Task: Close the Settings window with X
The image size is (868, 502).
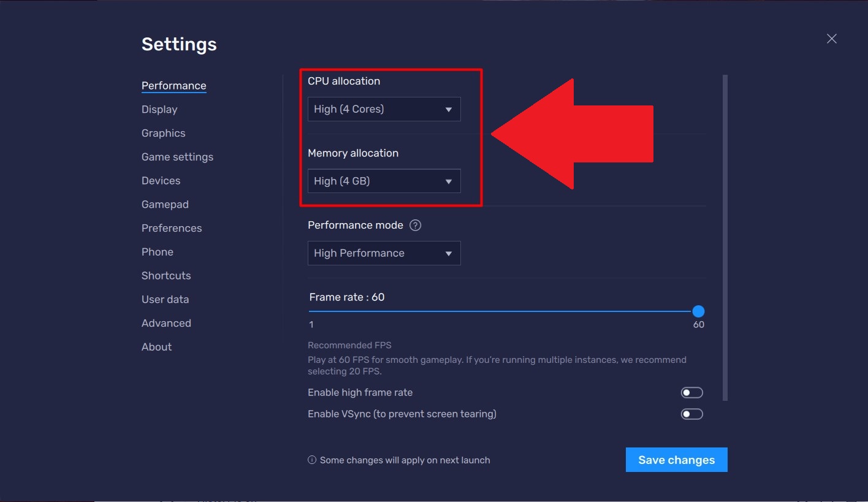Action: pos(831,39)
